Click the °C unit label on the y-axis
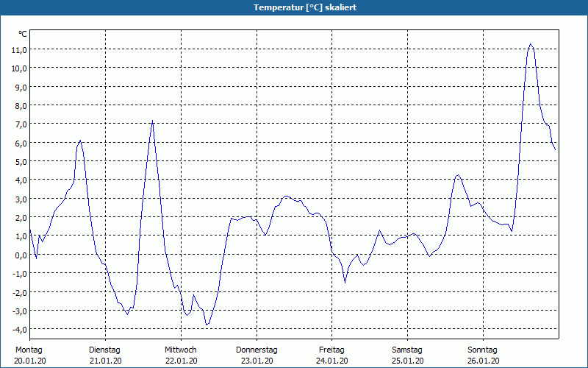Viewport: 588px width, 368px height. point(23,34)
